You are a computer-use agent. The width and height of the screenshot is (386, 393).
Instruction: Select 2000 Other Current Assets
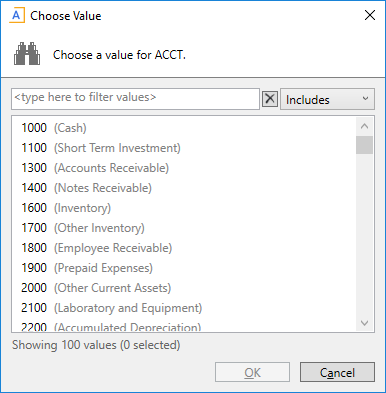[184, 288]
